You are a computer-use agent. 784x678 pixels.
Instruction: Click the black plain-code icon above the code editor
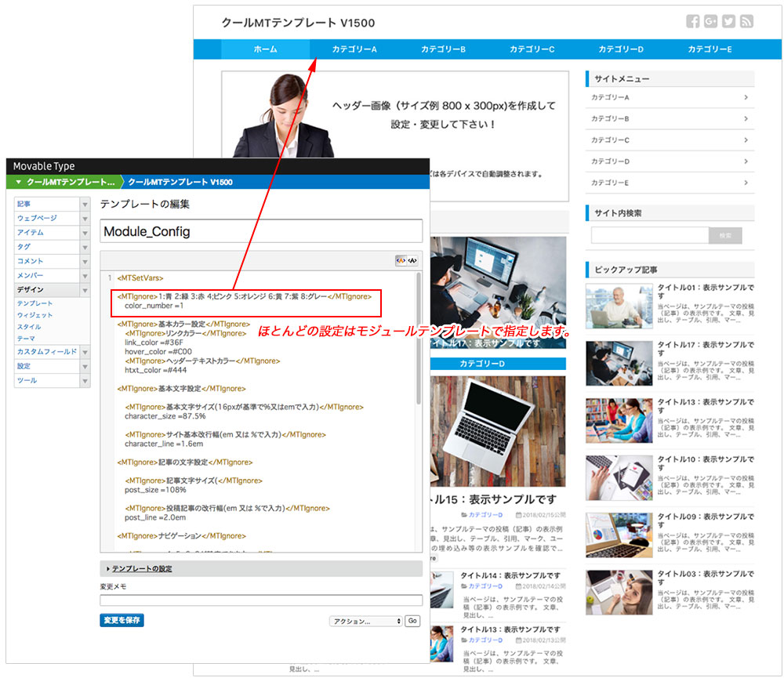412,260
